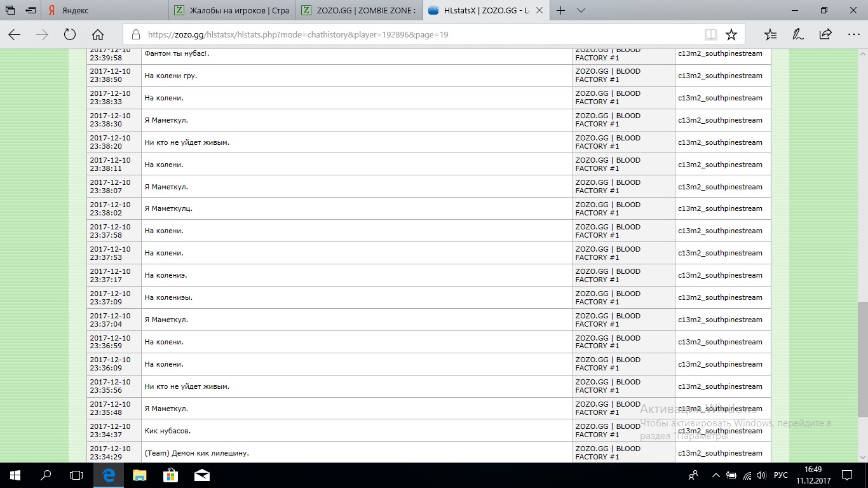This screenshot has height=488, width=868.
Task: Switch to the Яндекс tab
Action: click(105, 10)
